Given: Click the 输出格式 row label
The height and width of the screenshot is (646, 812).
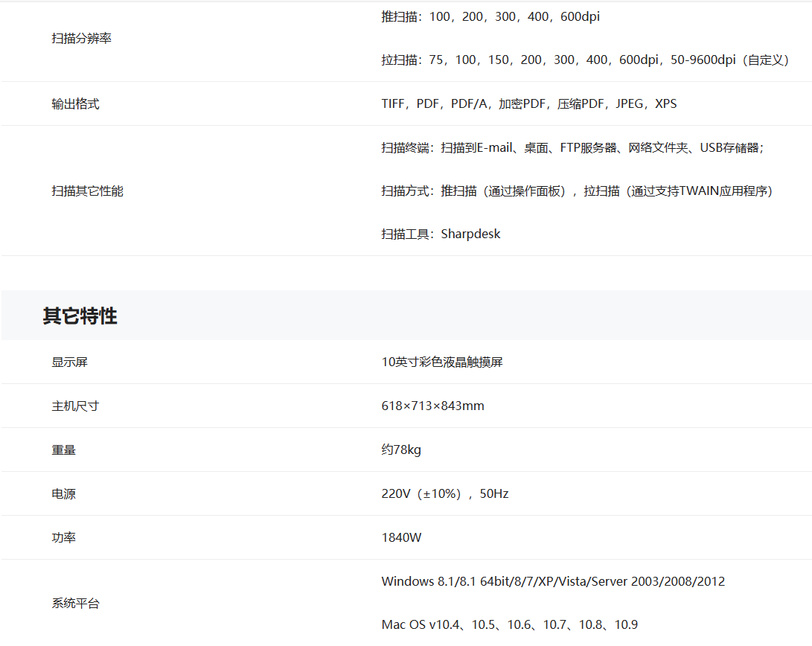Looking at the screenshot, I should [x=75, y=104].
